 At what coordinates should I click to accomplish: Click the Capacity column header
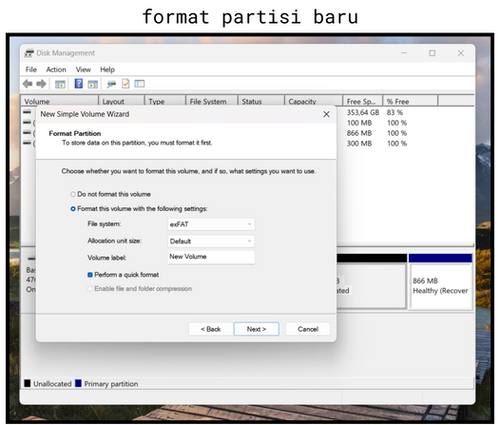click(314, 101)
